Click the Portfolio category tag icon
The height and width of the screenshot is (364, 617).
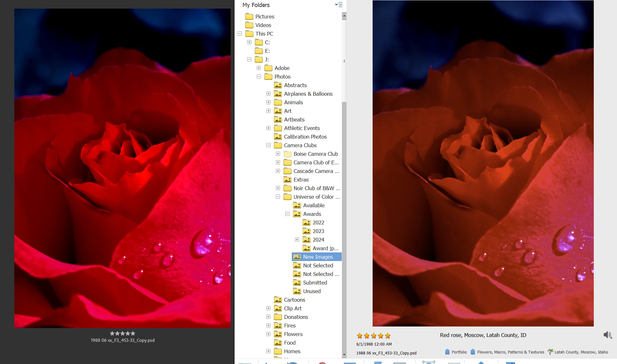(447, 352)
